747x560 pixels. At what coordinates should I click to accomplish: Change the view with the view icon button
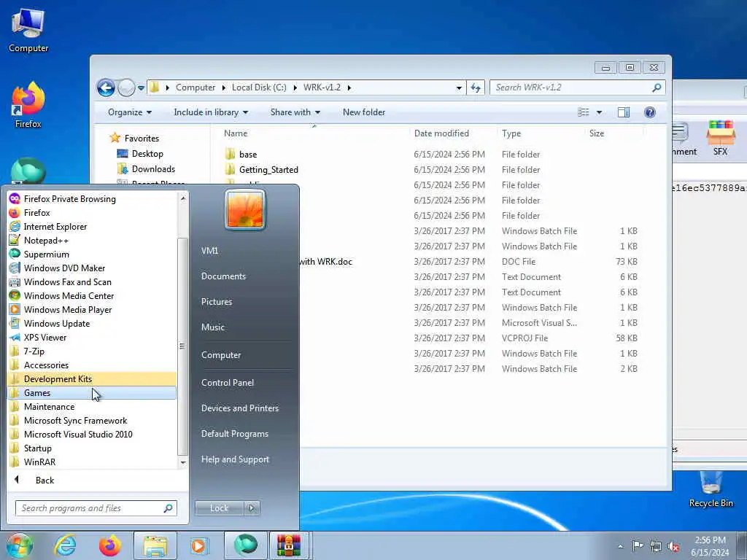coord(584,112)
